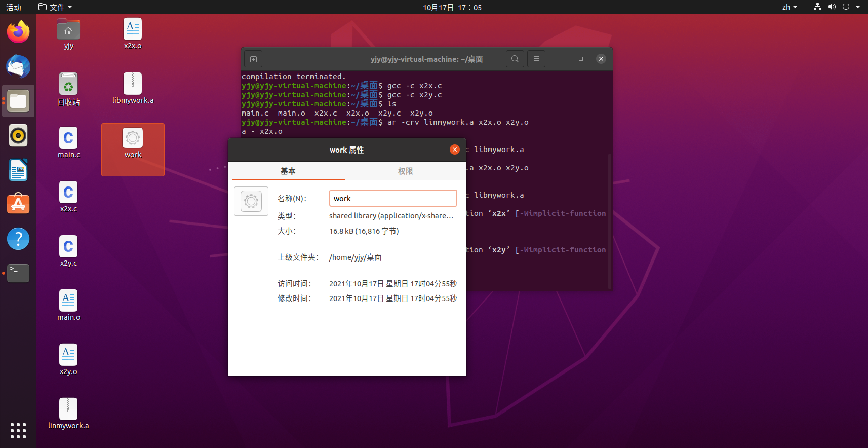Select the work file on desktop
Viewport: 868px width, 448px height.
133,150
